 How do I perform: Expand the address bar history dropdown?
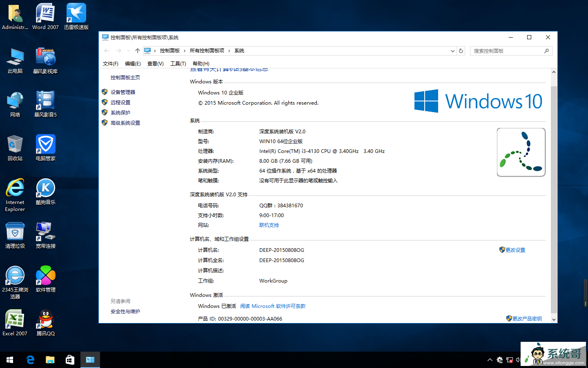point(452,51)
